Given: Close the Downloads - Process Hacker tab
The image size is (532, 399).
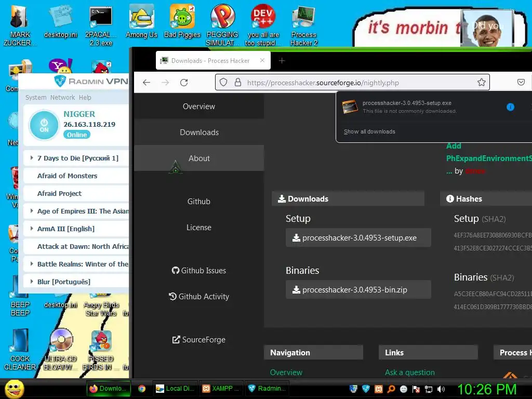Looking at the screenshot, I should [x=262, y=60].
